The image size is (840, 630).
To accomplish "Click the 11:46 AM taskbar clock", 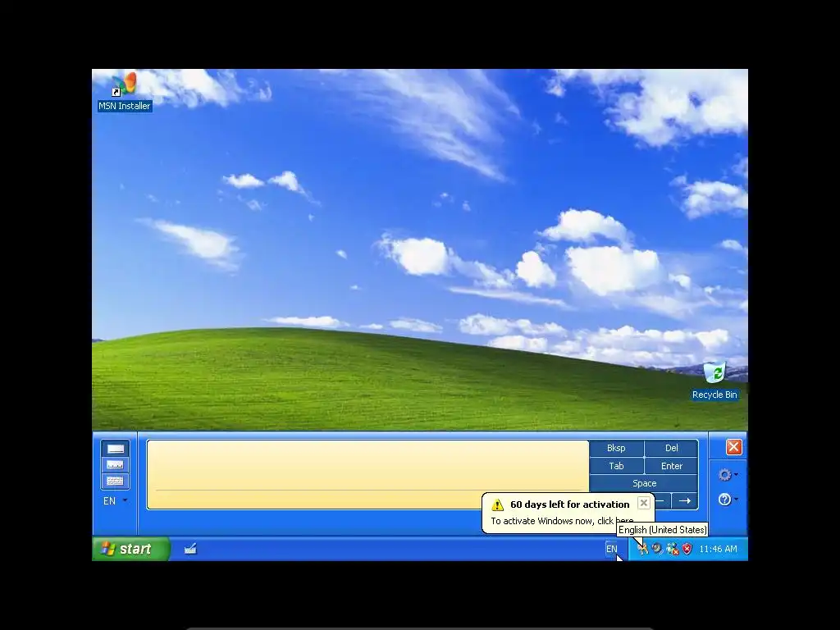I will click(x=718, y=549).
